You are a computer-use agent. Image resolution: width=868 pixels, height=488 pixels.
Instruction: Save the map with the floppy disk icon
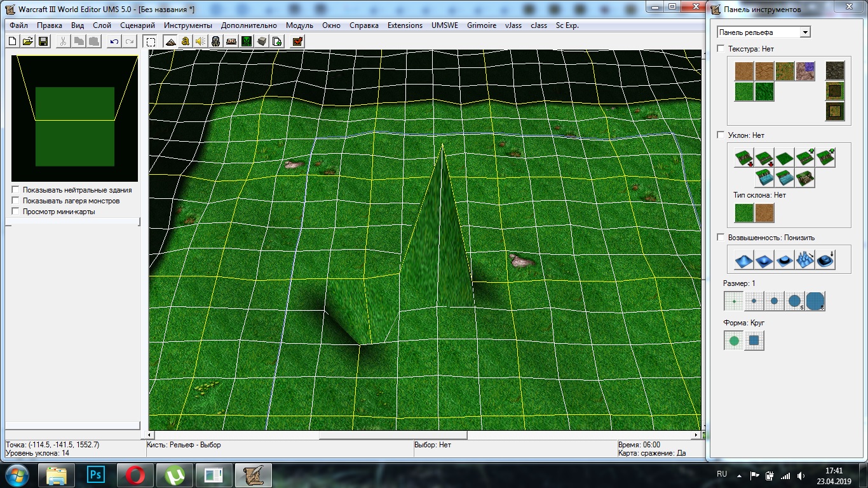[43, 41]
